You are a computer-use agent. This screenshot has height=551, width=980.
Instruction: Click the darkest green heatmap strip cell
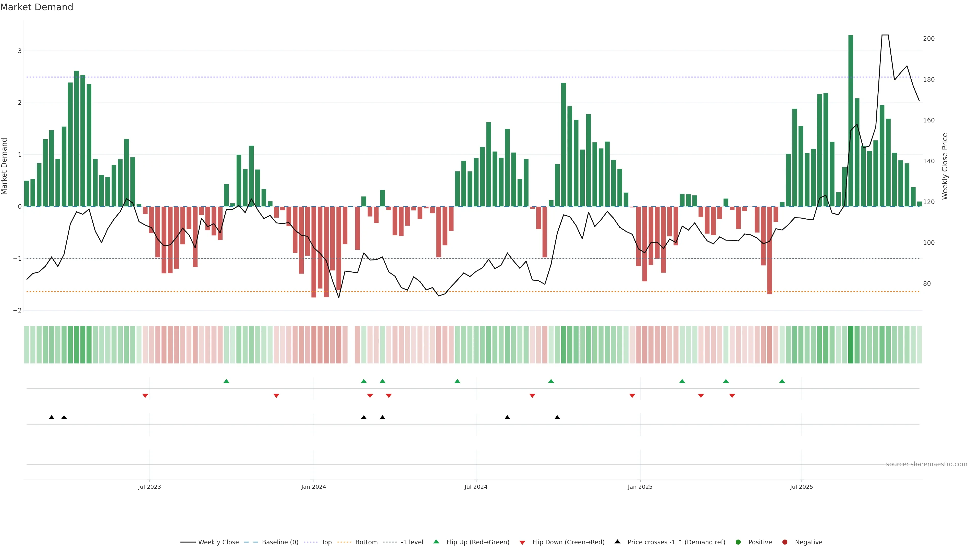point(851,345)
